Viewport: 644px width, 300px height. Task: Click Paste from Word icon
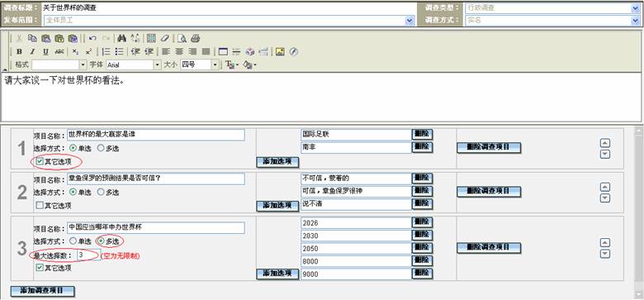pyautogui.click(x=73, y=38)
